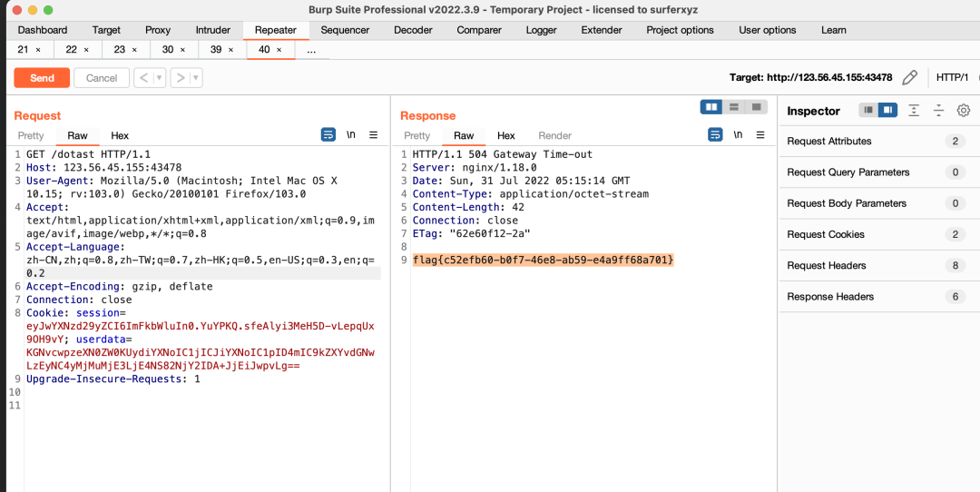The width and height of the screenshot is (980, 492).
Task: Select the Repeater tab
Action: pyautogui.click(x=276, y=30)
